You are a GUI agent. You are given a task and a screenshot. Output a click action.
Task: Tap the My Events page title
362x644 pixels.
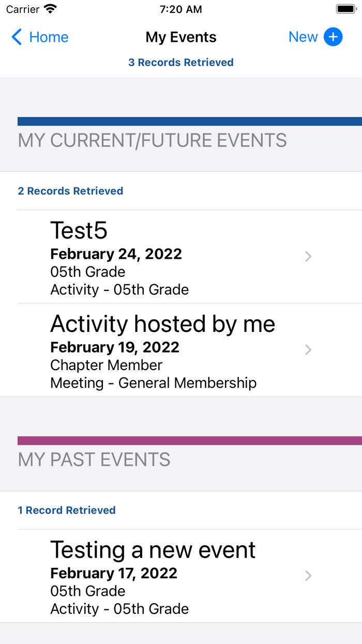point(181,37)
